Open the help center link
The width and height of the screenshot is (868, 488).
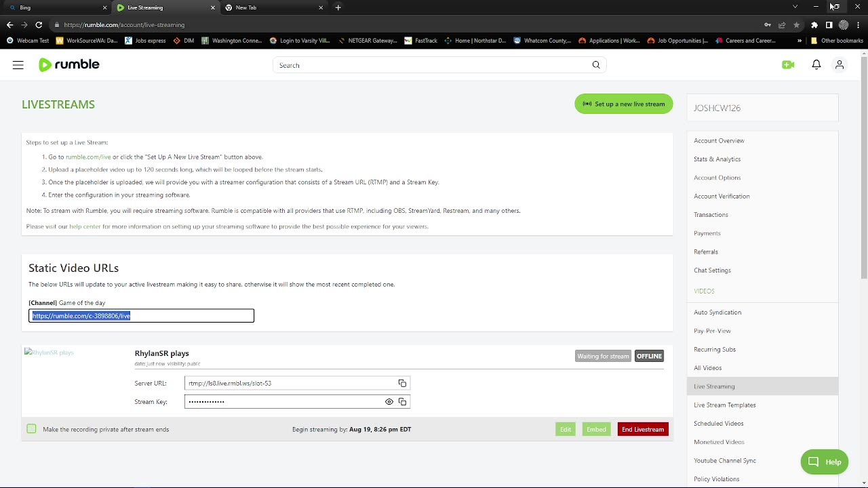pyautogui.click(x=85, y=226)
